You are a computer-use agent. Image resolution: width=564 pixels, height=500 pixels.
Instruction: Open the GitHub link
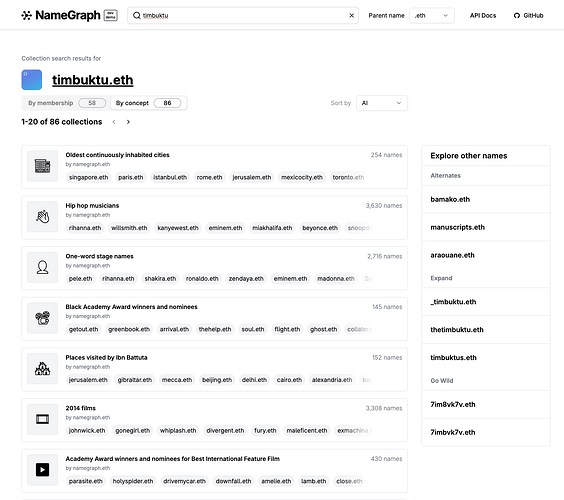[528, 15]
